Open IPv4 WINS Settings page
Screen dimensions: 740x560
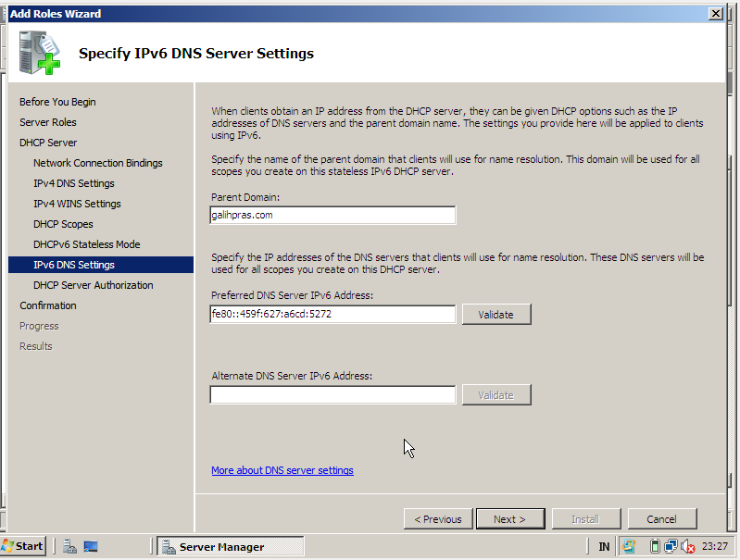(x=77, y=204)
